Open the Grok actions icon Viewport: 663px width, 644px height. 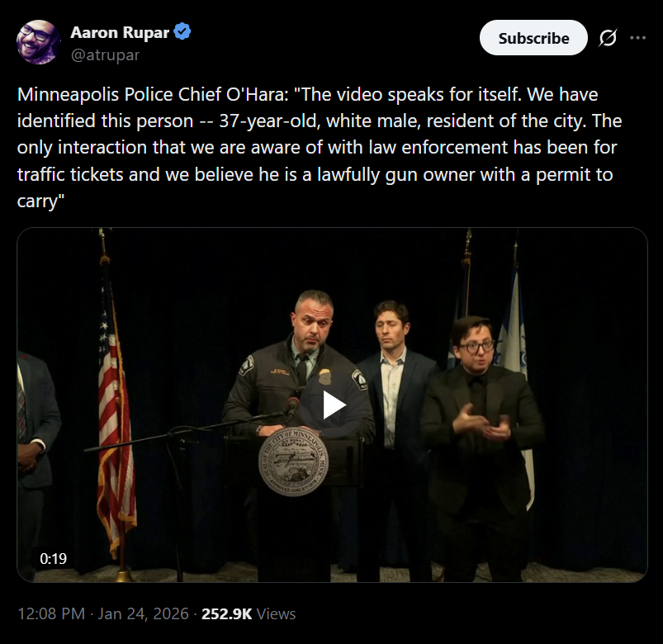608,38
